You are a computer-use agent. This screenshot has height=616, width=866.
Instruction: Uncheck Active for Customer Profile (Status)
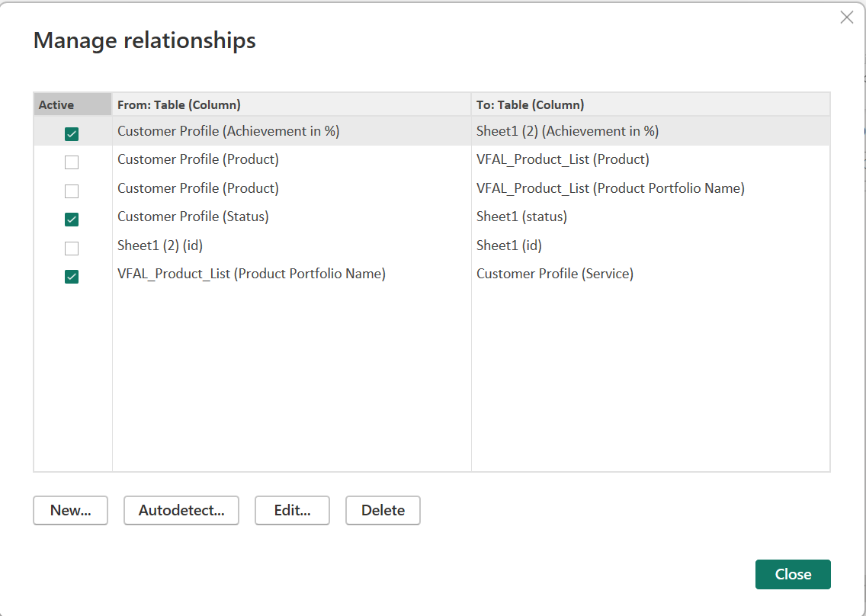tap(71, 220)
